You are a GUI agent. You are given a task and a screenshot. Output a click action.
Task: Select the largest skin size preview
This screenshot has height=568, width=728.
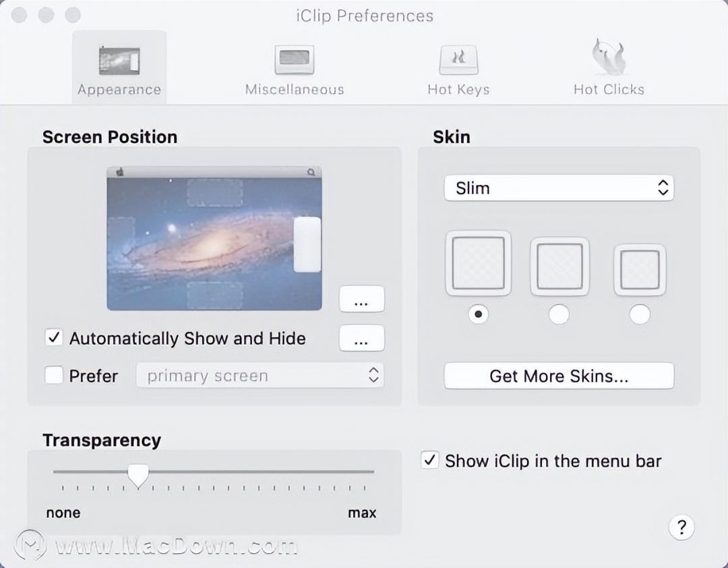click(479, 263)
